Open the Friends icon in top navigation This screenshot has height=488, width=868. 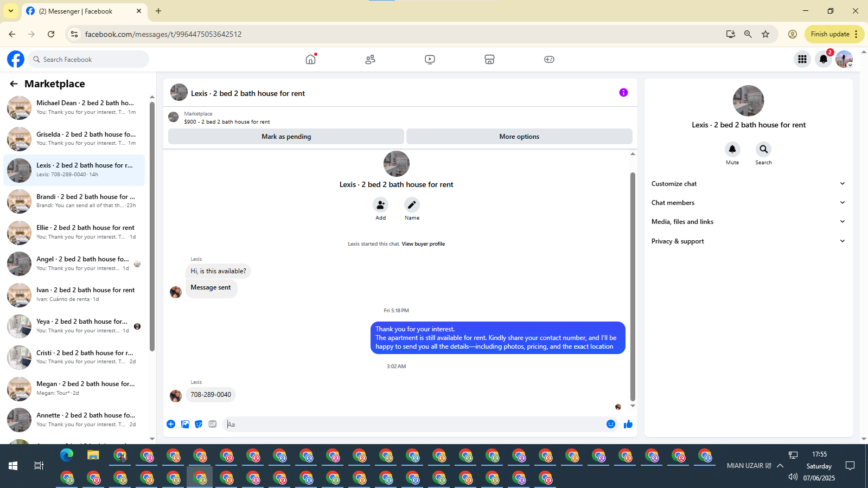pos(370,59)
